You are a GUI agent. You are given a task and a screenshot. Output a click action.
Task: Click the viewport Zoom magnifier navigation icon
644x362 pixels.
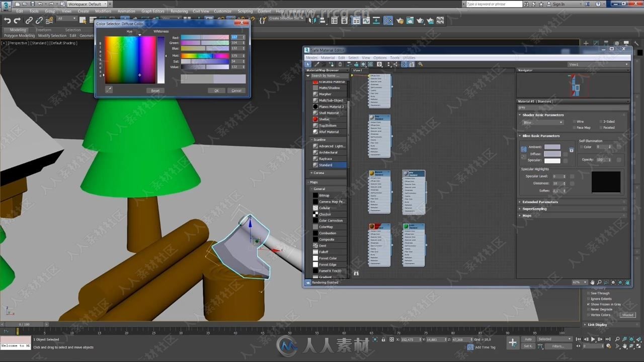(x=617, y=339)
